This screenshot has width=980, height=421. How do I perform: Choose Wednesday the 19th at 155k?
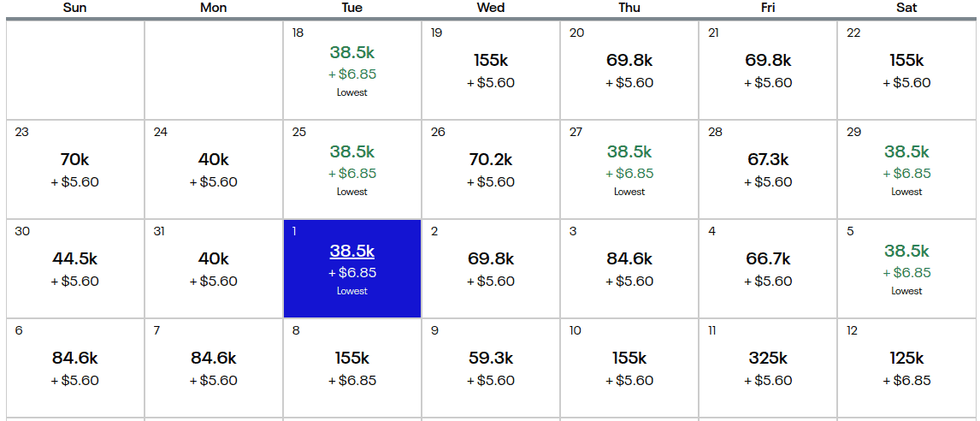click(491, 70)
